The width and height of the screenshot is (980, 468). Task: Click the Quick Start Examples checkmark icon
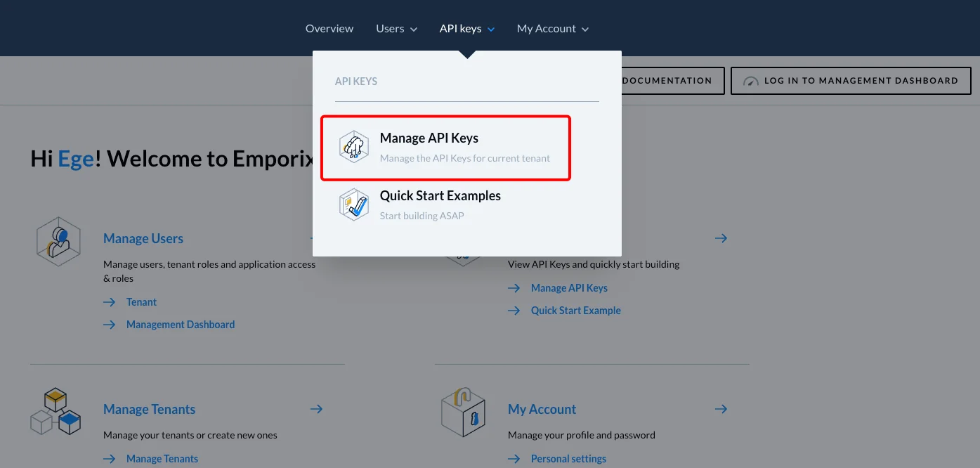coord(354,204)
